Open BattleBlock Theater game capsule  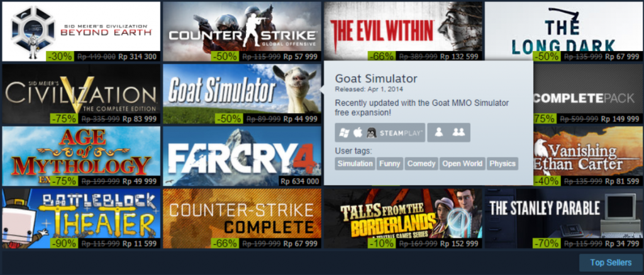coord(81,219)
